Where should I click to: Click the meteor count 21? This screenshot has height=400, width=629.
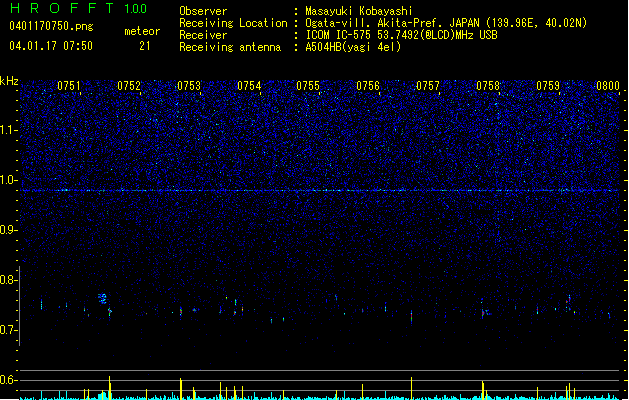point(145,46)
